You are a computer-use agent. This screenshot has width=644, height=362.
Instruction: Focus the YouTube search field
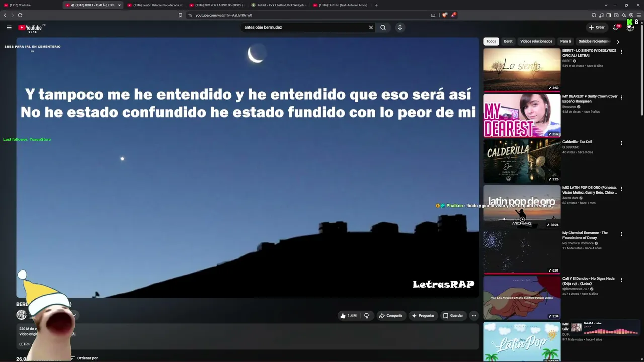click(x=304, y=27)
